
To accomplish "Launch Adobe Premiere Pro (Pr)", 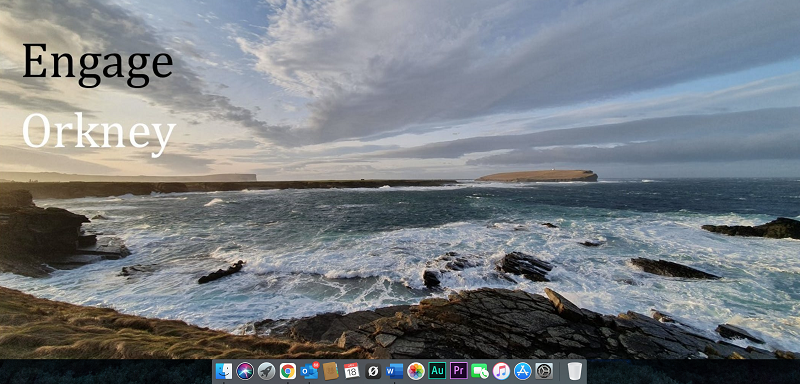I will point(459,371).
